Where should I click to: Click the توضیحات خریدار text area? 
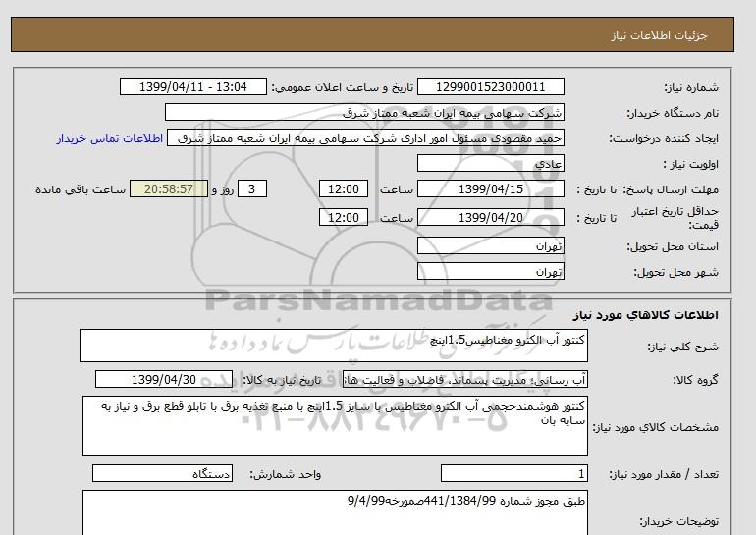click(335, 513)
